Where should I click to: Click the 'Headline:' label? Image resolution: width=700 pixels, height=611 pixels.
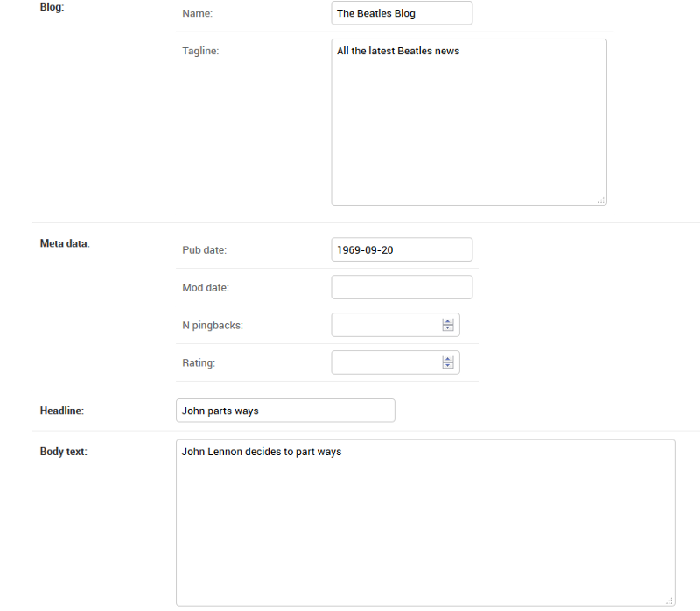click(x=62, y=411)
